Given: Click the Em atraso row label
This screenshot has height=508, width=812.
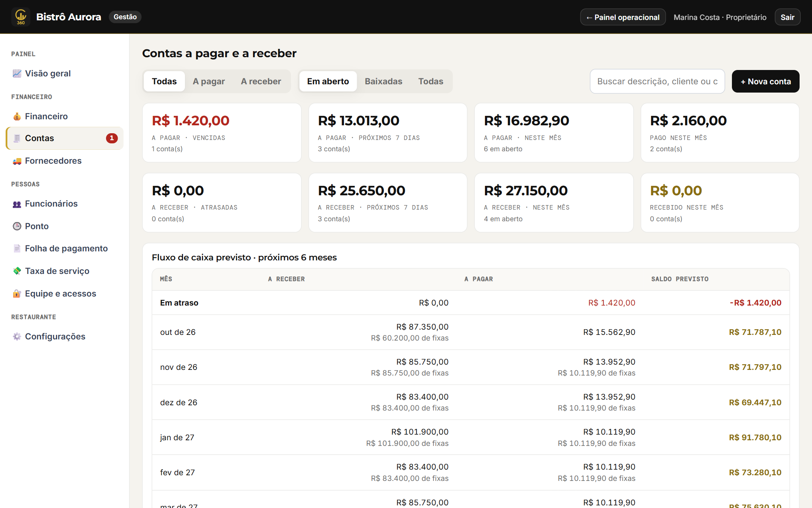Looking at the screenshot, I should [179, 303].
